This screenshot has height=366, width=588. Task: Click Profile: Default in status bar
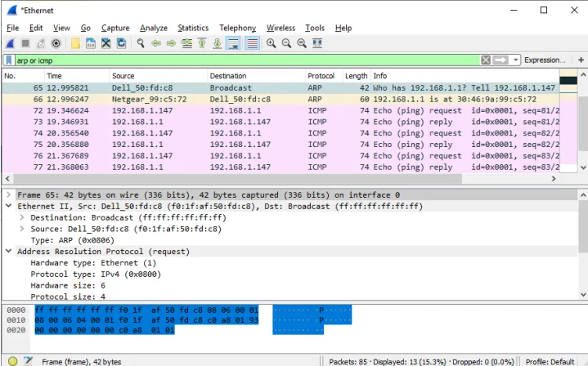550,361
